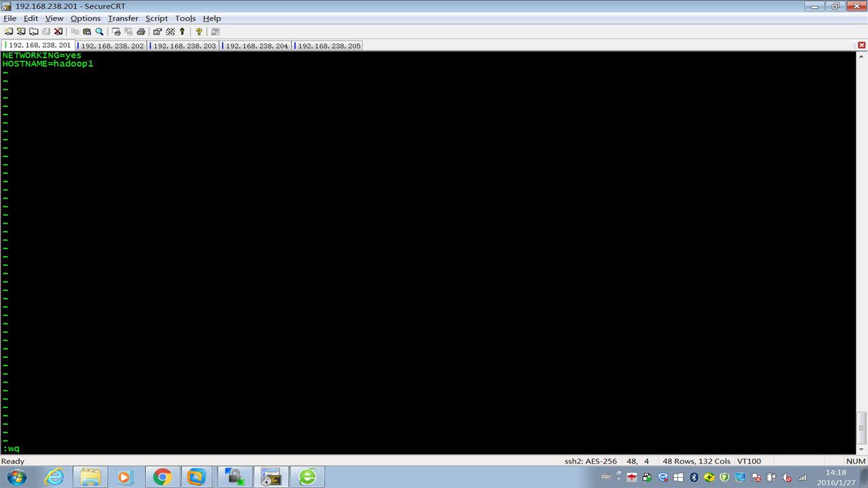Click the NETWORKING=yes line
The height and width of the screenshot is (488, 868).
[42, 56]
